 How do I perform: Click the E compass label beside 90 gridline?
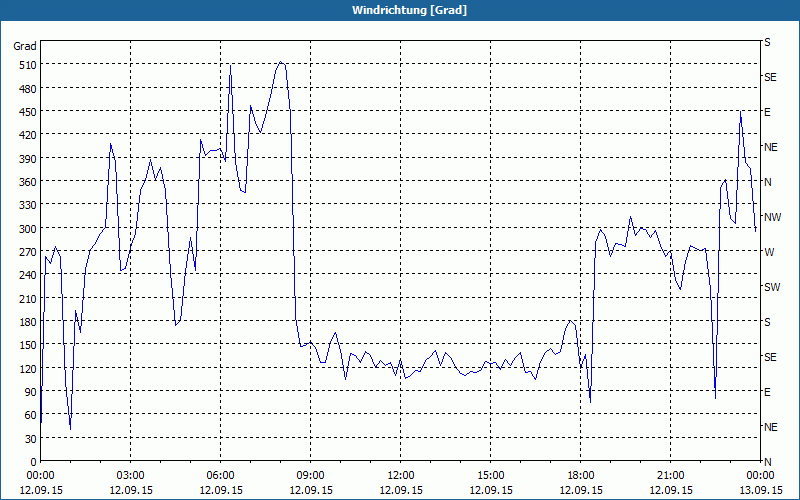point(767,392)
